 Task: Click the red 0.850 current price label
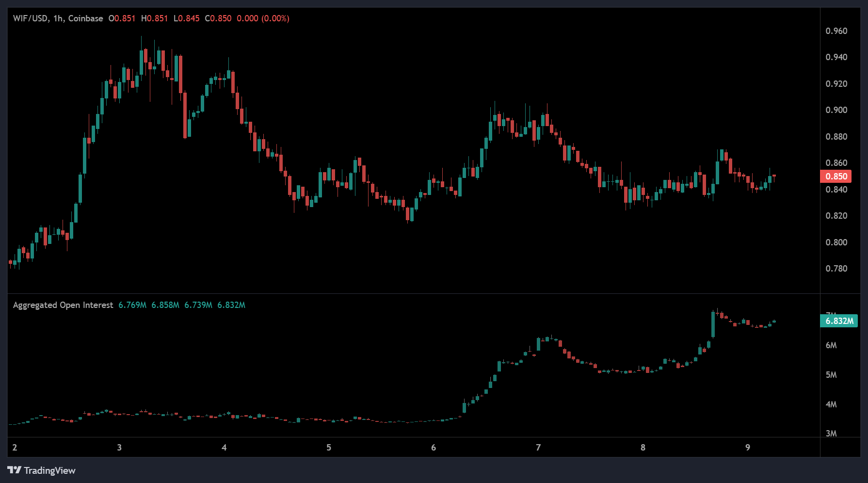[x=836, y=177]
